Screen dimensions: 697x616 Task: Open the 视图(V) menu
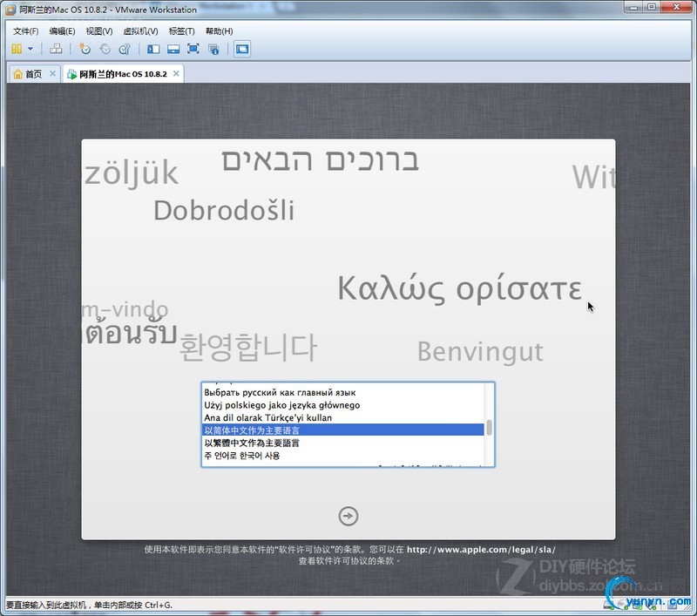tap(99, 31)
